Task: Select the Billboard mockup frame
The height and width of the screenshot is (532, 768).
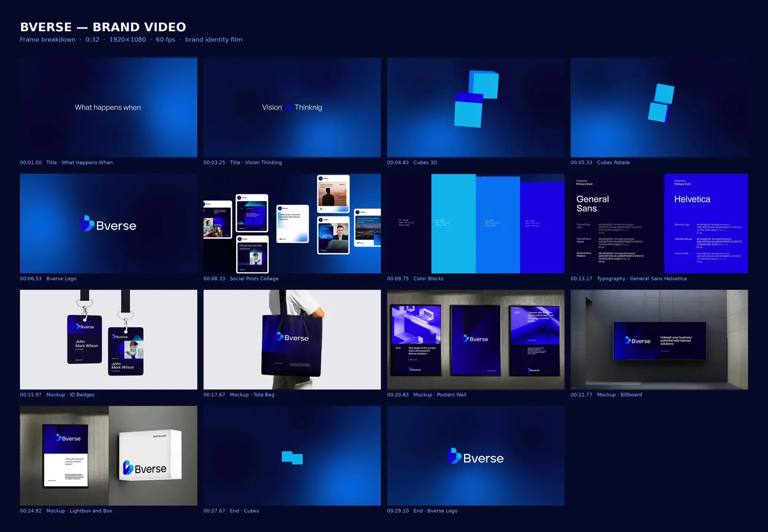Action: (659, 340)
